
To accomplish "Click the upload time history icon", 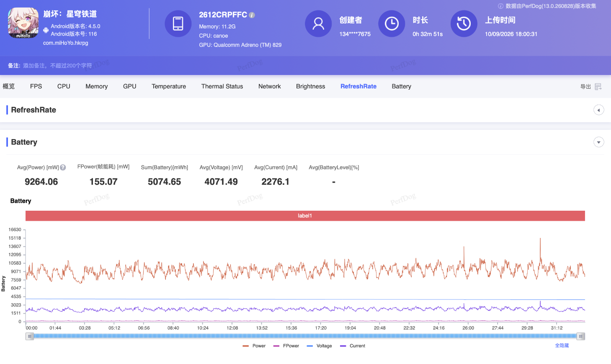I will click(464, 23).
